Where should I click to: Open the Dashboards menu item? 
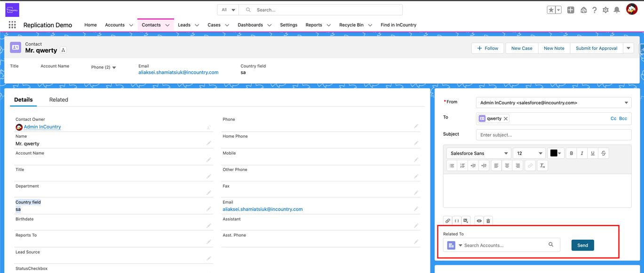pyautogui.click(x=250, y=25)
